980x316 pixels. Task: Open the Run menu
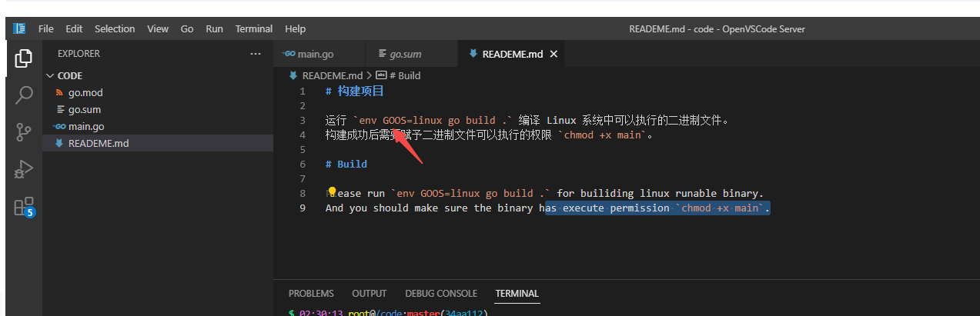click(214, 28)
